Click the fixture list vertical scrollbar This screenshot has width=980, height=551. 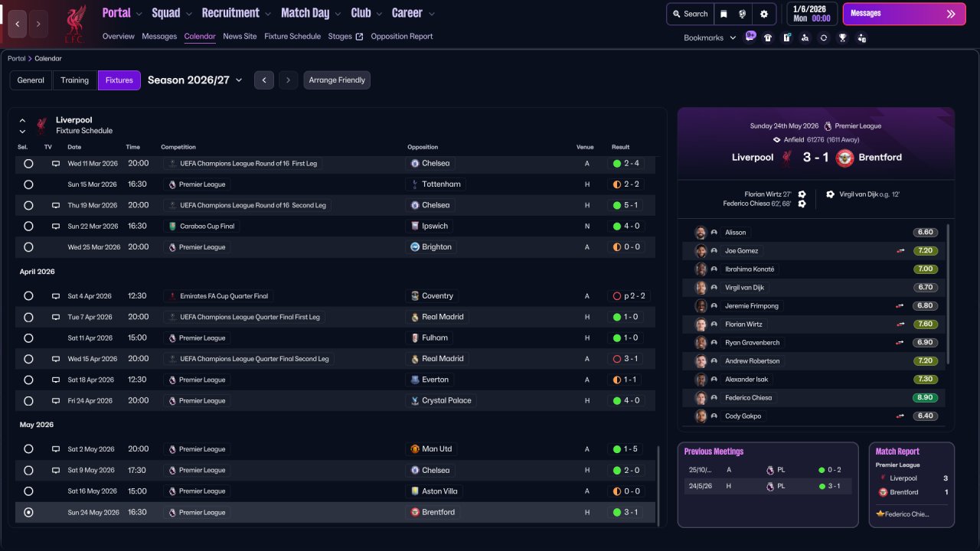(x=658, y=485)
